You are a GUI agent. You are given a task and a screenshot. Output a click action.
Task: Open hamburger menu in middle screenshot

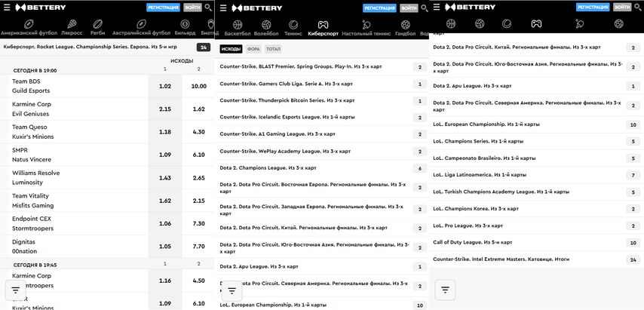(223, 8)
